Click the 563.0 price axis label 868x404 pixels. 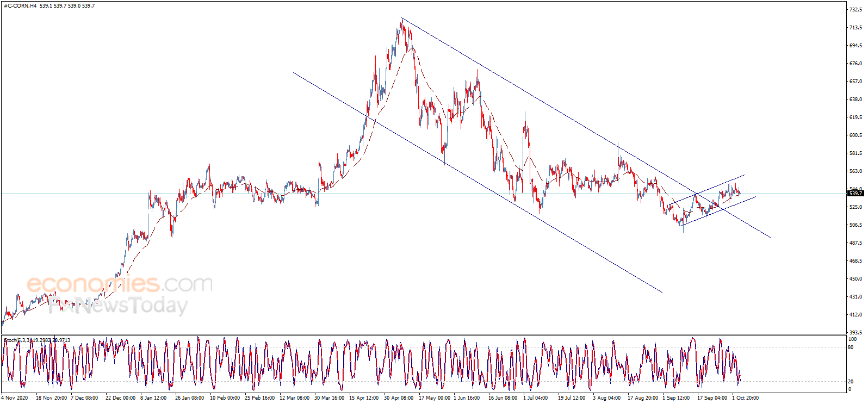pyautogui.click(x=855, y=171)
